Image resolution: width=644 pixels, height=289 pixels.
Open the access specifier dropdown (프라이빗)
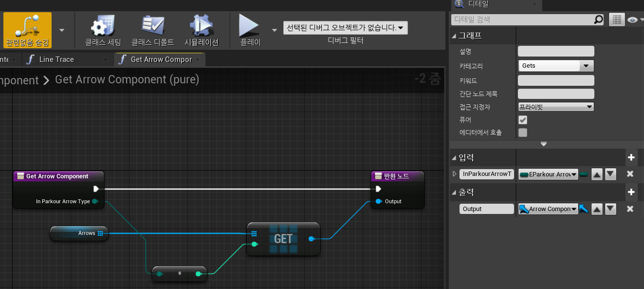556,107
